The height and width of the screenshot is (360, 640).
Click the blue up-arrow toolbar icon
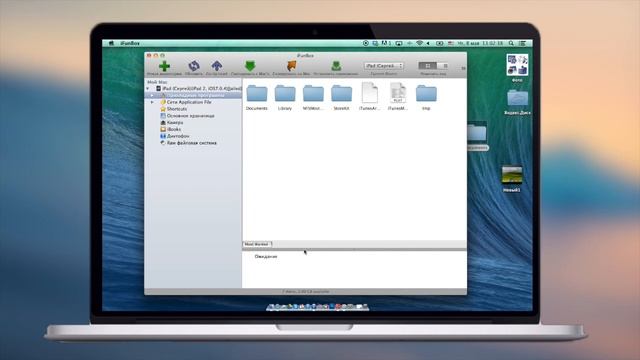(217, 66)
